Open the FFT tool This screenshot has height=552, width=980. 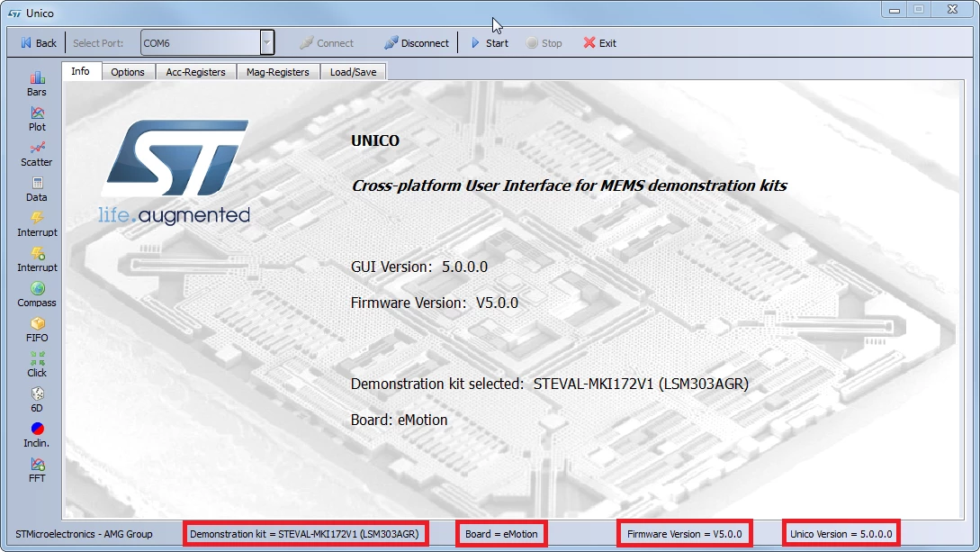(x=36, y=469)
